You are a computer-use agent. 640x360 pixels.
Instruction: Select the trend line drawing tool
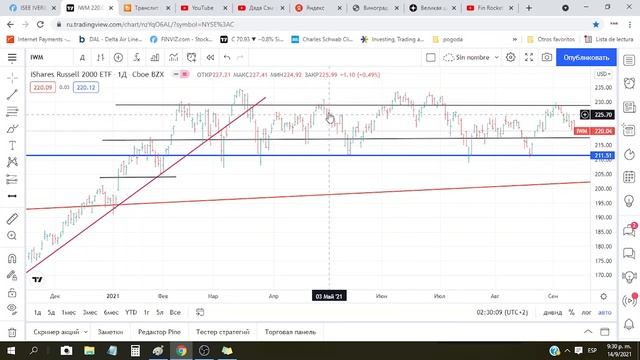[12, 95]
